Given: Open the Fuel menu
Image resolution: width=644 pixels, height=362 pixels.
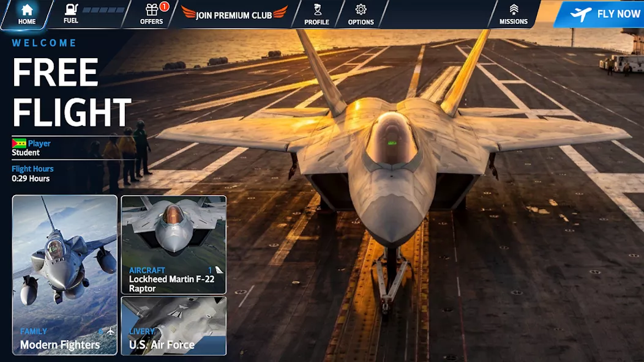Looking at the screenshot, I should coord(70,14).
